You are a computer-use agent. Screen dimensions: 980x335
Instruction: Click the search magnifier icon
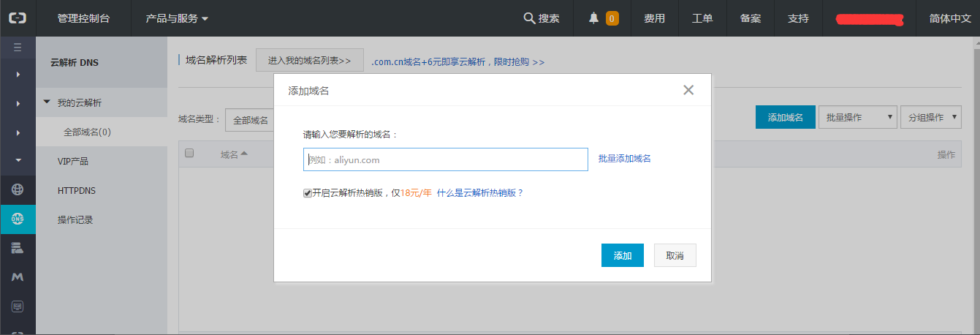pos(529,18)
